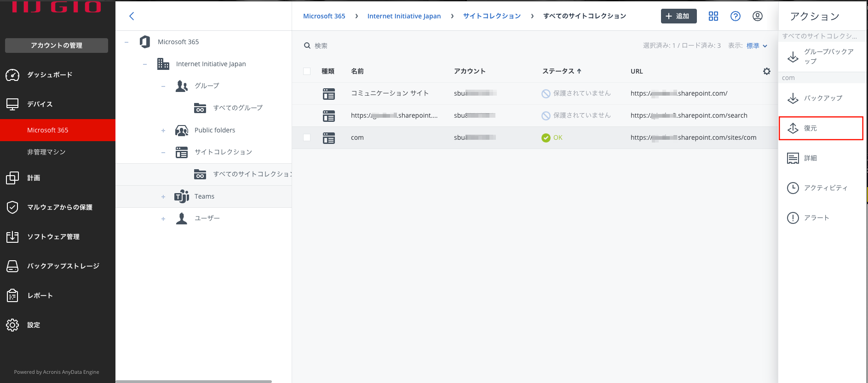Sort by URL column header
Screen dimensions: 868x383
[x=637, y=71]
